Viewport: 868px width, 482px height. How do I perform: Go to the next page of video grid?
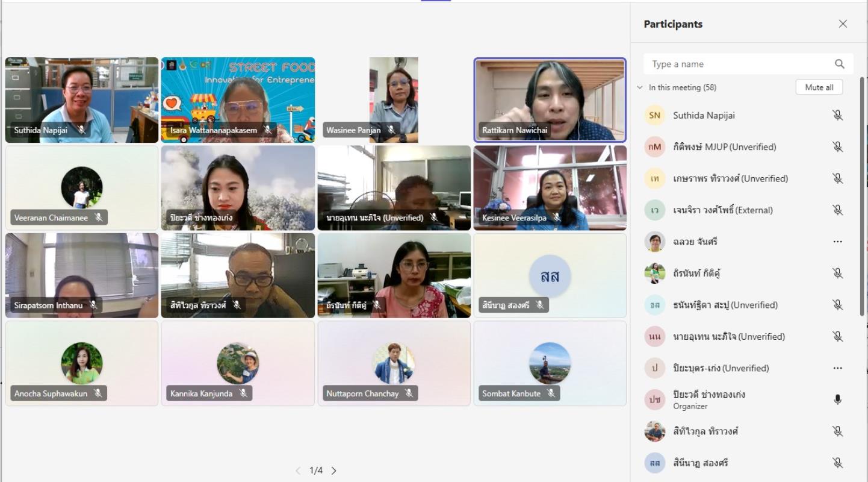pos(334,471)
